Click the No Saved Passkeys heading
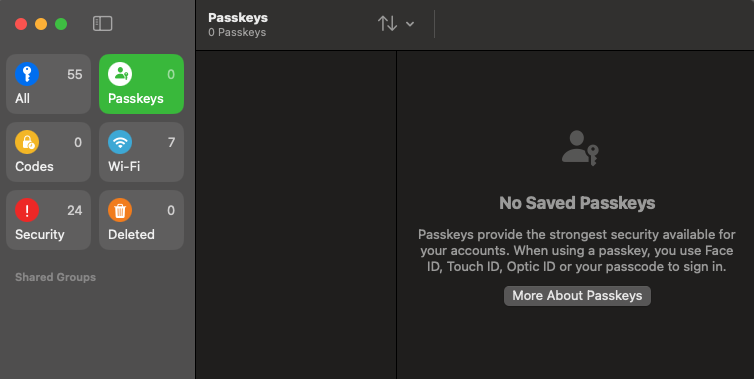Screen dimensions: 754x379 coord(577,203)
